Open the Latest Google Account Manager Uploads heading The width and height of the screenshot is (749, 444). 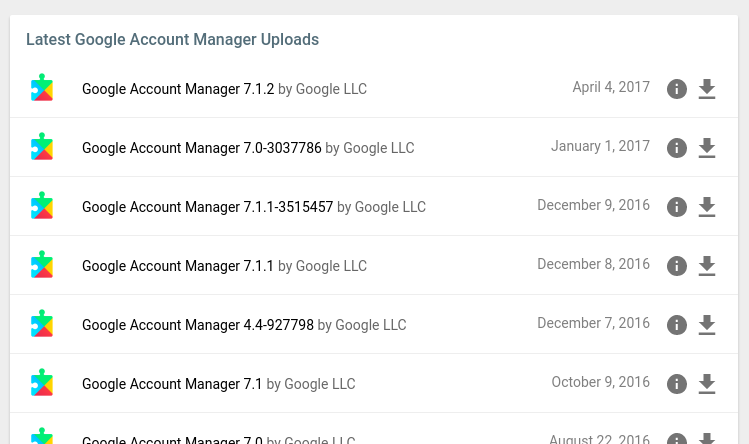coord(172,39)
